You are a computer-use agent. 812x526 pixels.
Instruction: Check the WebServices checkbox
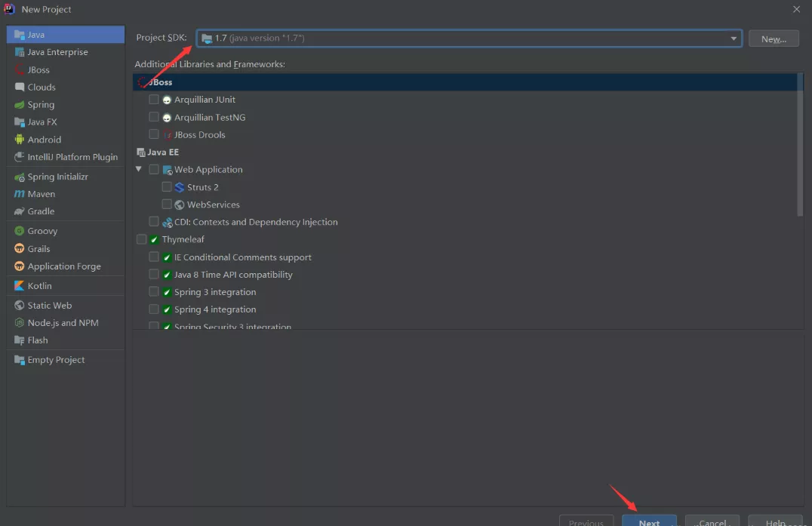tap(167, 204)
